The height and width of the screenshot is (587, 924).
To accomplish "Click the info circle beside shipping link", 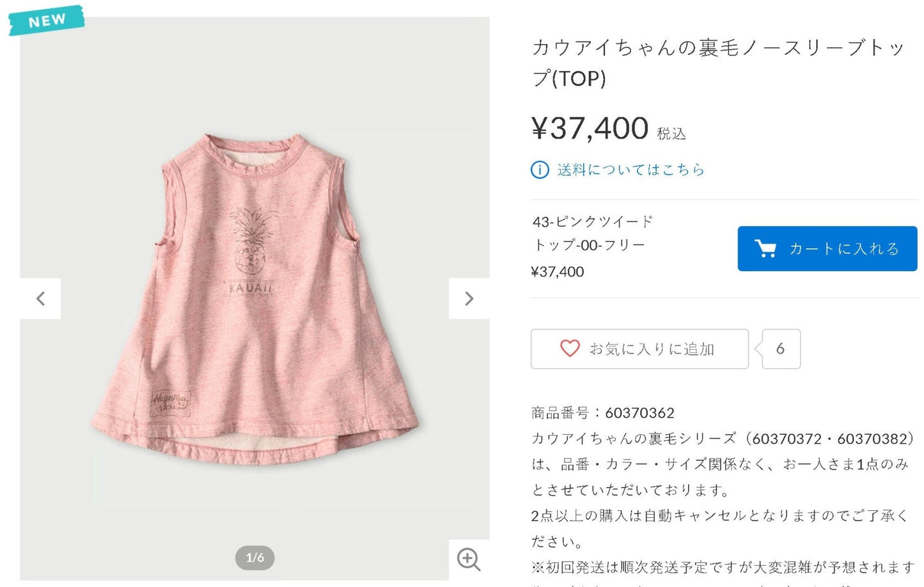I will pos(540,170).
